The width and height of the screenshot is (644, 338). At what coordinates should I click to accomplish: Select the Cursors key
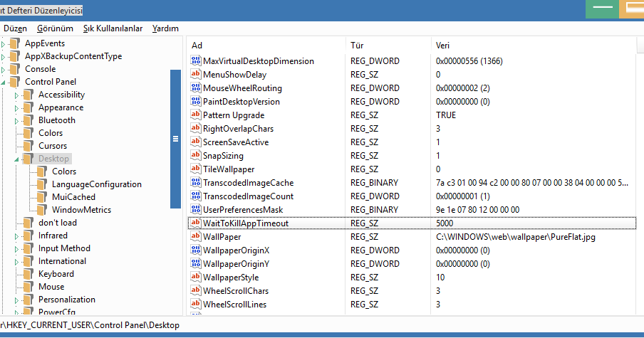coord(53,146)
